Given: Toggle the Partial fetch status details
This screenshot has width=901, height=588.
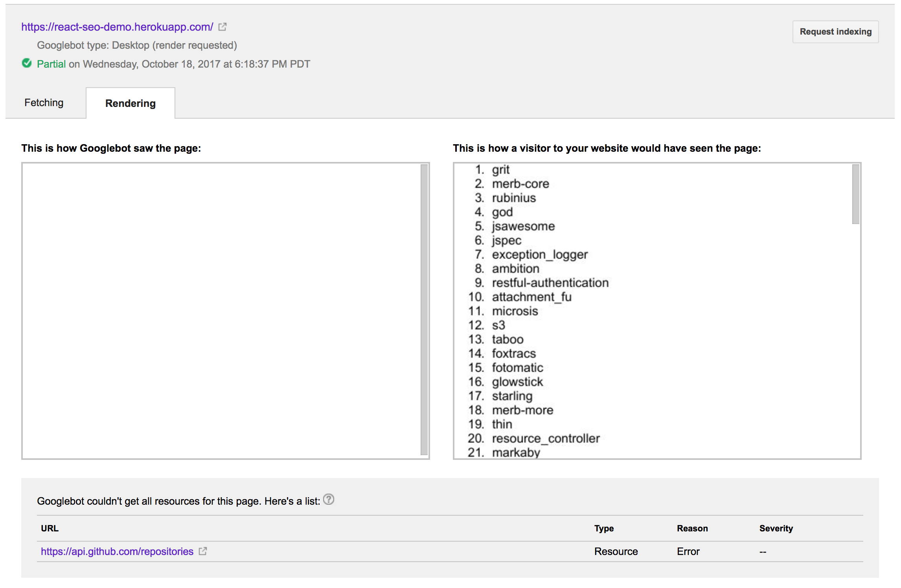Looking at the screenshot, I should click(51, 64).
